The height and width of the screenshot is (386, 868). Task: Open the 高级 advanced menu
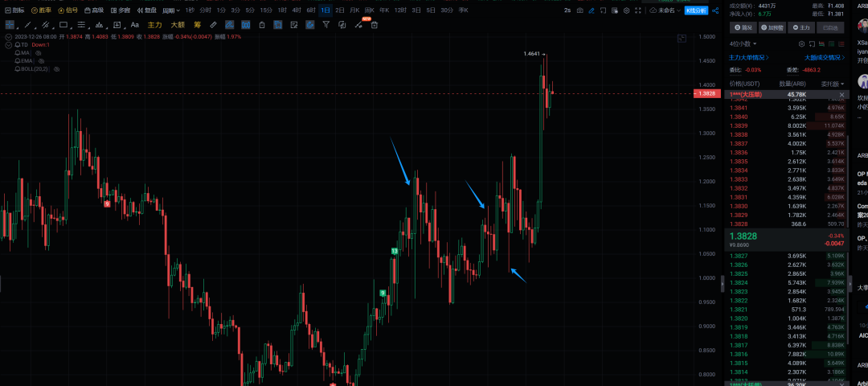94,10
